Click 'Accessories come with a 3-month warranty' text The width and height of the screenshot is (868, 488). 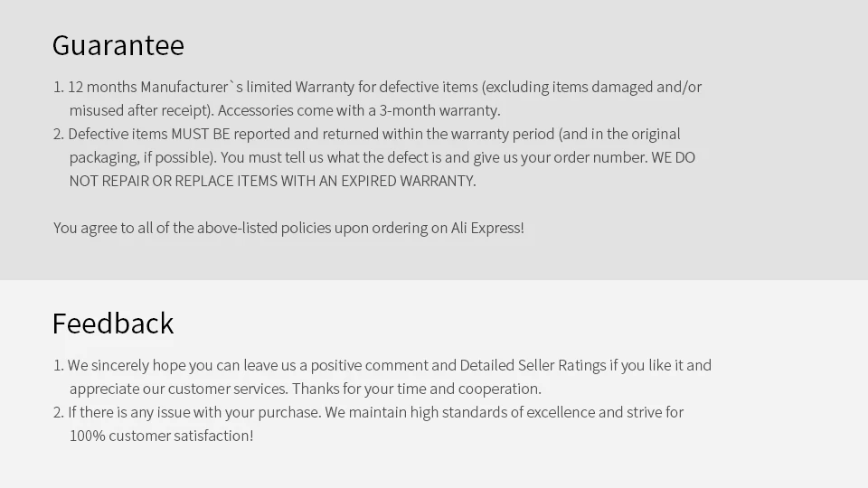pyautogui.click(x=359, y=110)
